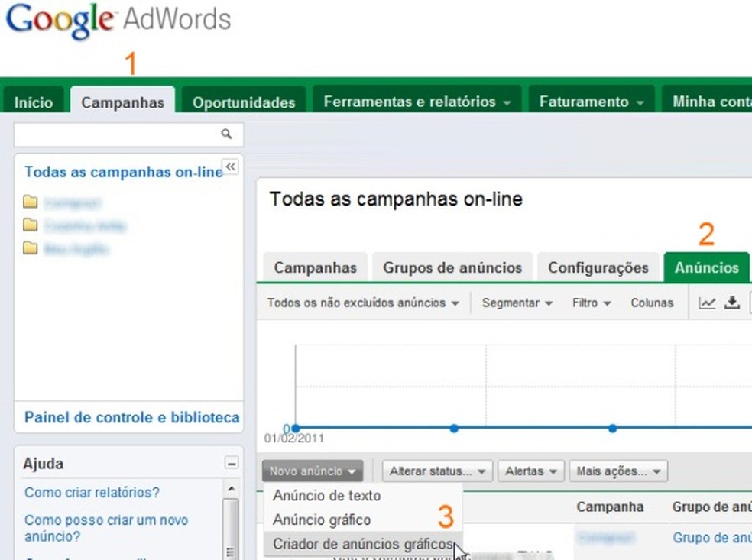Switch to the Configurações tab

click(x=598, y=267)
